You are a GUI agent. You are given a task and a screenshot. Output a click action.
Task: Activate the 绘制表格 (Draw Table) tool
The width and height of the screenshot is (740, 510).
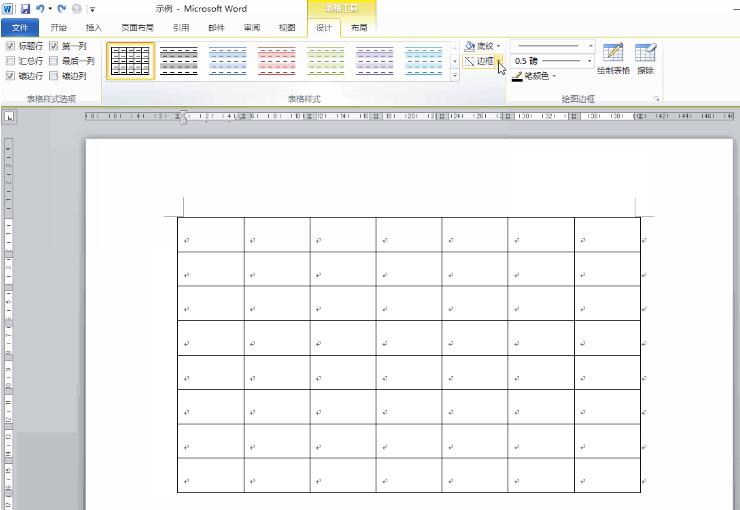pyautogui.click(x=613, y=59)
